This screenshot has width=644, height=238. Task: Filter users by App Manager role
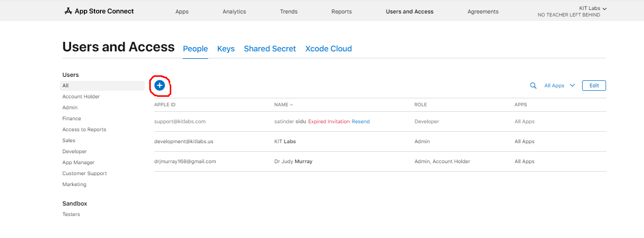pyautogui.click(x=78, y=163)
